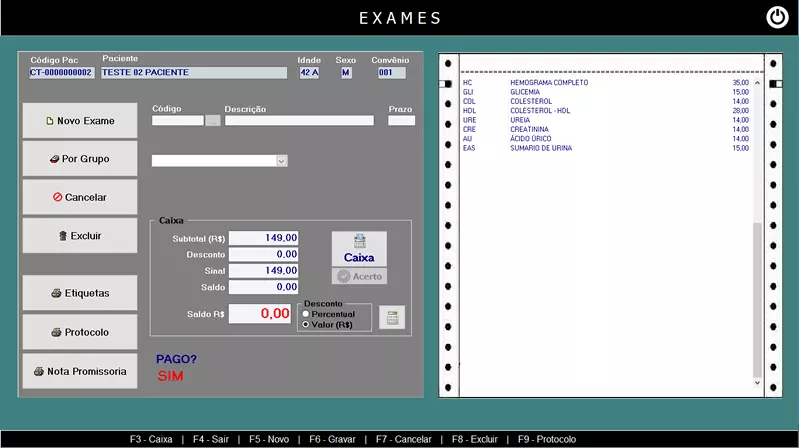
Task: Expand the dropdown below the Código field
Action: coord(281,161)
